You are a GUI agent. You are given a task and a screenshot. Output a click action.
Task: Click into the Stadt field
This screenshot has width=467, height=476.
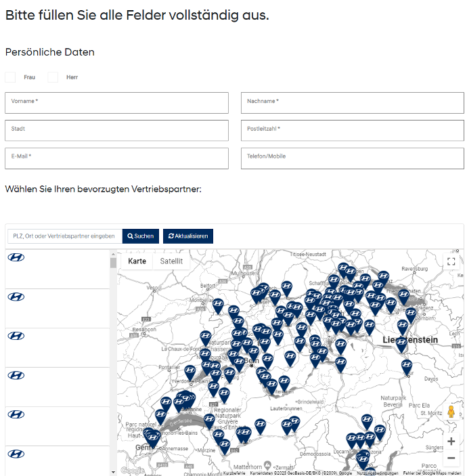[116, 131]
